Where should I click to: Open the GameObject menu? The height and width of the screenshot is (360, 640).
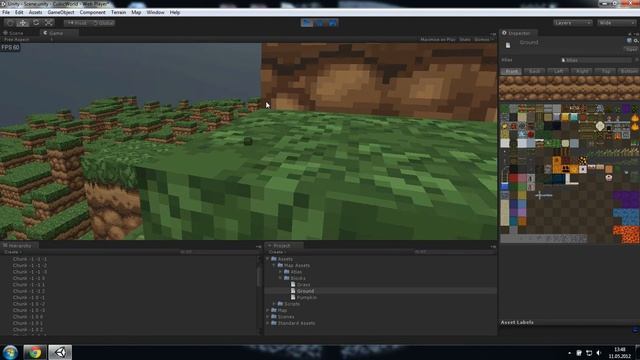coord(61,12)
